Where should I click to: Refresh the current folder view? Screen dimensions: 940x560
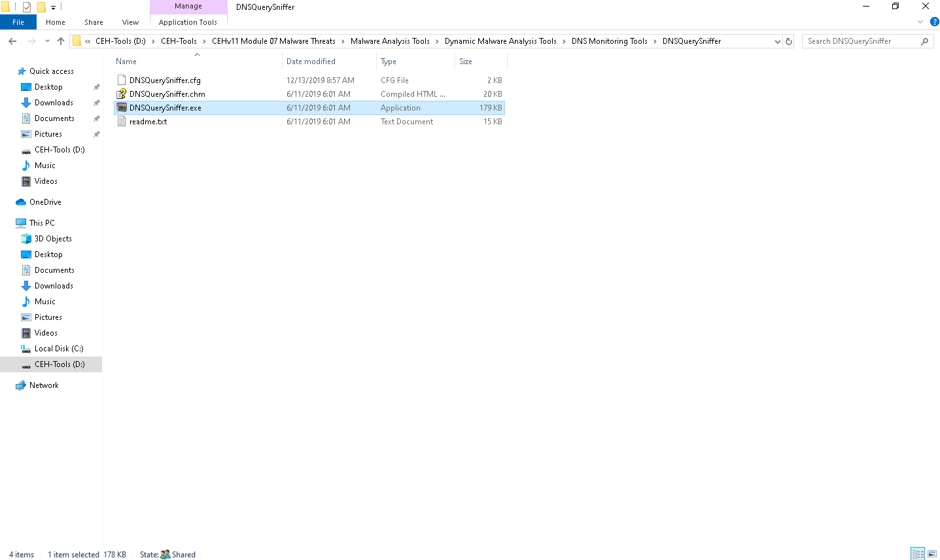[789, 41]
